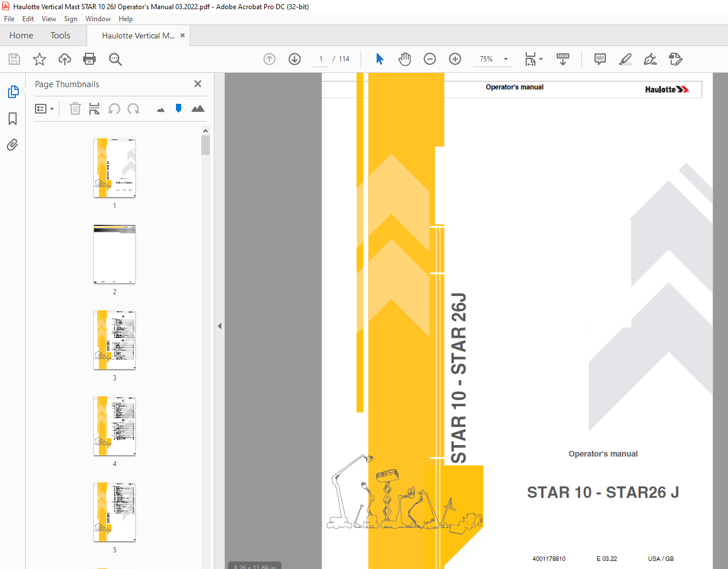This screenshot has height=569, width=728.
Task: Print the document
Action: pyautogui.click(x=89, y=59)
